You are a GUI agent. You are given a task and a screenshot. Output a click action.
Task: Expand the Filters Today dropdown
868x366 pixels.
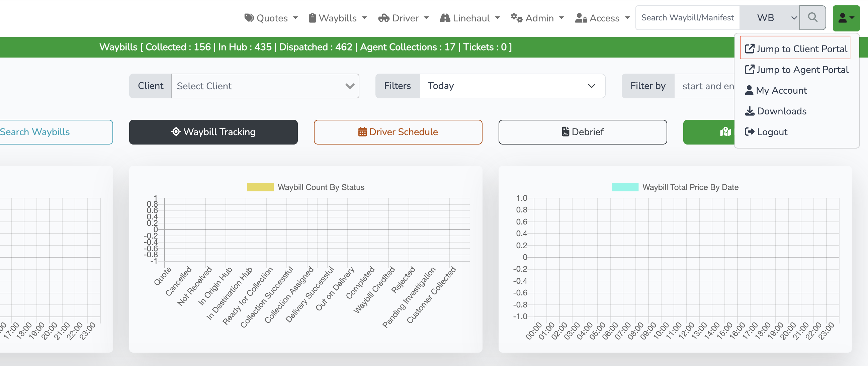[x=512, y=86]
